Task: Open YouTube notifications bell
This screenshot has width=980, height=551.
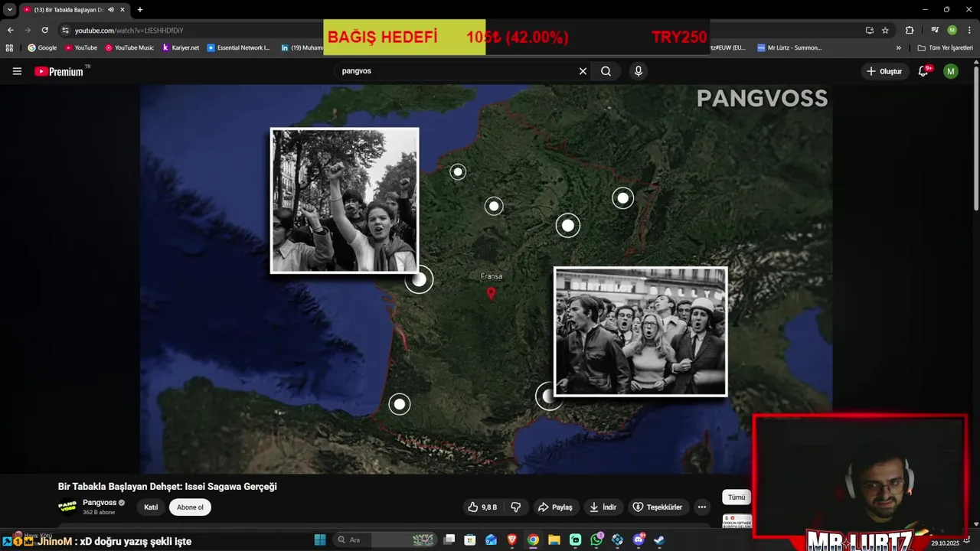Action: click(x=923, y=71)
